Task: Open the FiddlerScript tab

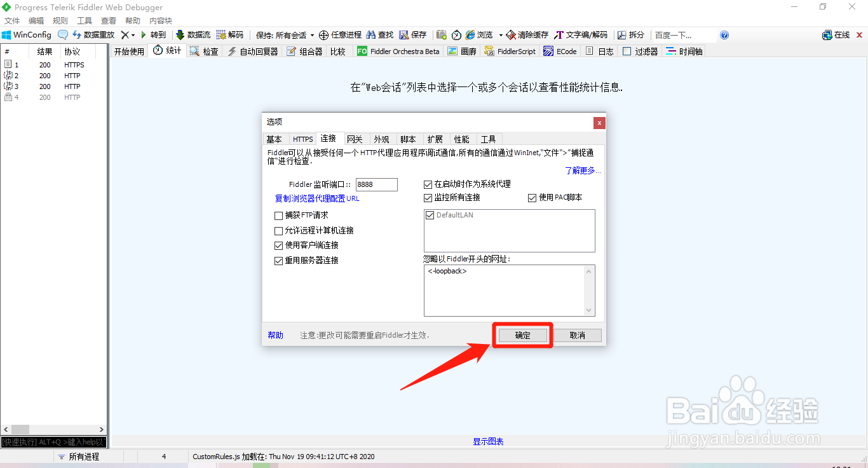Action: click(510, 52)
